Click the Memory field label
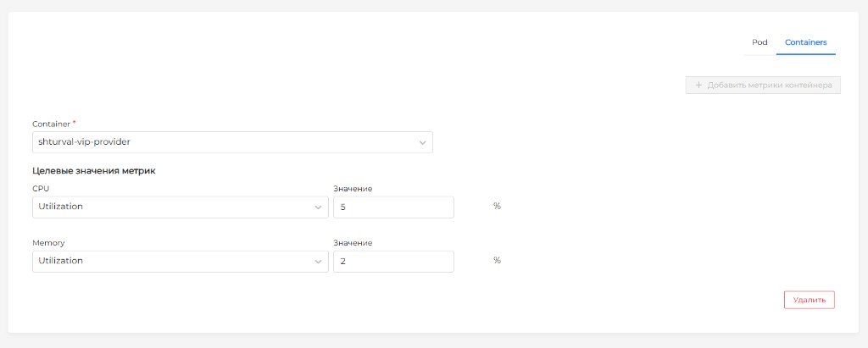Viewport: 868px width, 348px height. 48,243
